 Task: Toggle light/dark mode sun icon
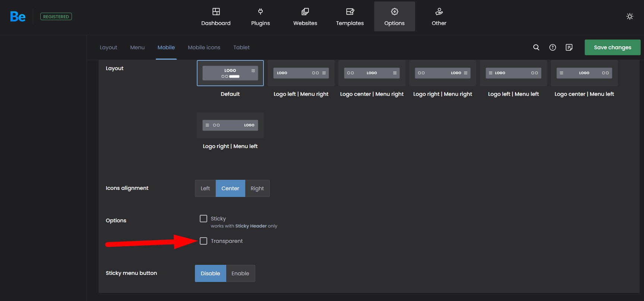pos(629,16)
